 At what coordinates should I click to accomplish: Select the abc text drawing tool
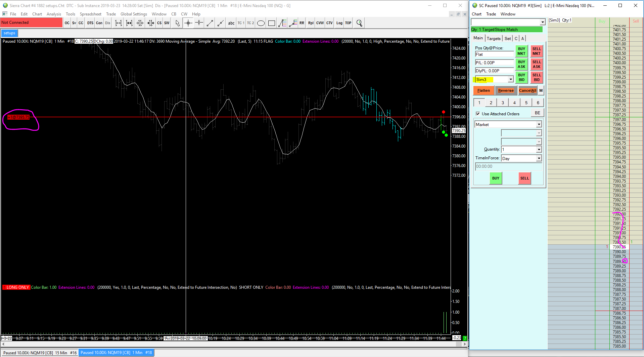coord(231,23)
